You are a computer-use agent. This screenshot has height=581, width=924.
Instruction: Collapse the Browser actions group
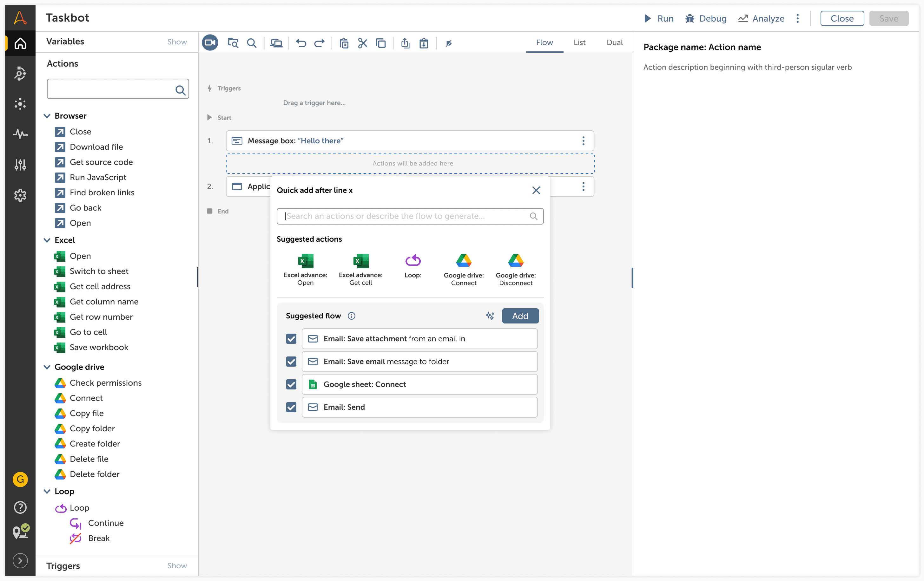(x=47, y=116)
